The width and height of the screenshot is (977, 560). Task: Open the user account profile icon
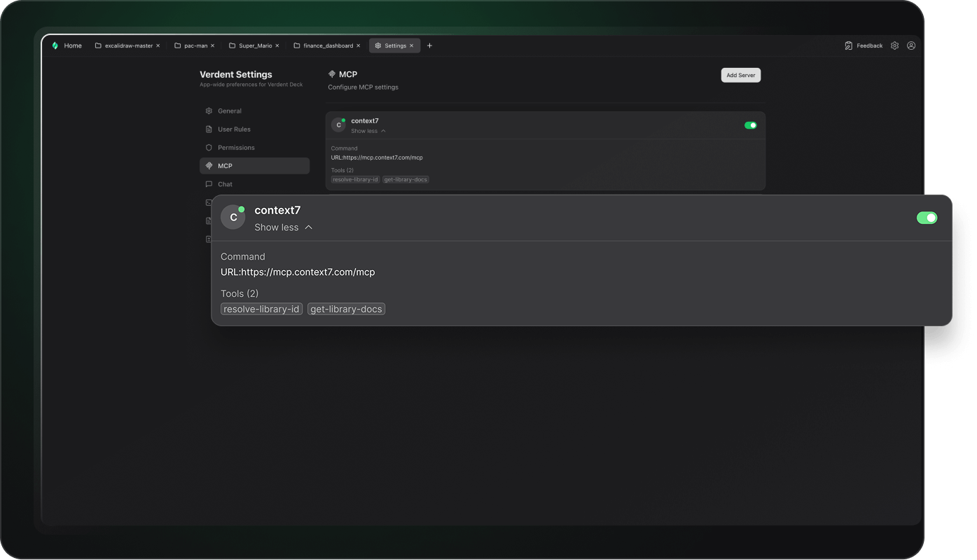pos(911,45)
